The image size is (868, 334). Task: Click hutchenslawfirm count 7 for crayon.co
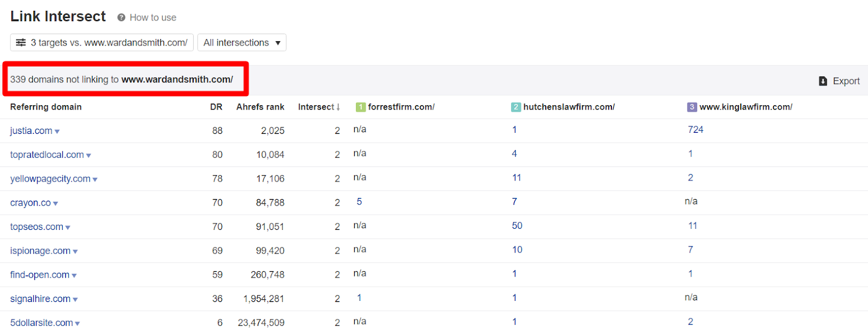click(x=514, y=202)
